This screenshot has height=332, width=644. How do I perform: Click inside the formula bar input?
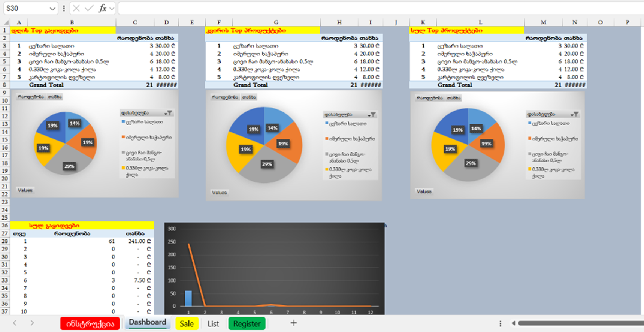(375, 8)
